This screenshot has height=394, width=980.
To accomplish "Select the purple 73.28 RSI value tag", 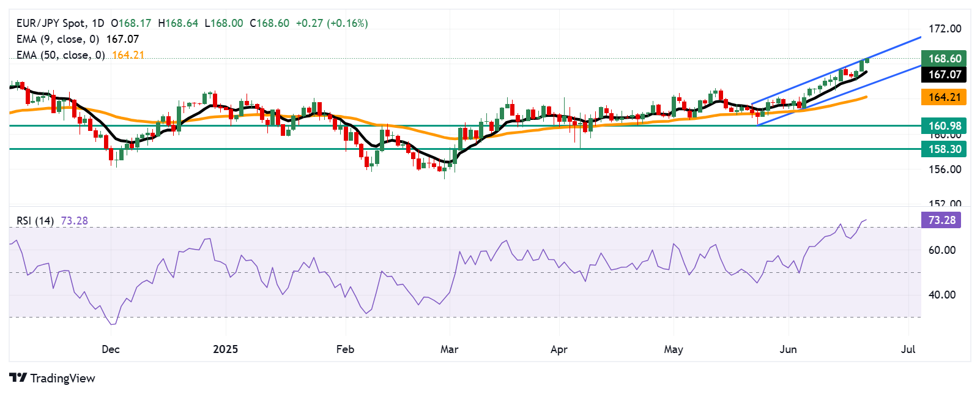I will [941, 220].
